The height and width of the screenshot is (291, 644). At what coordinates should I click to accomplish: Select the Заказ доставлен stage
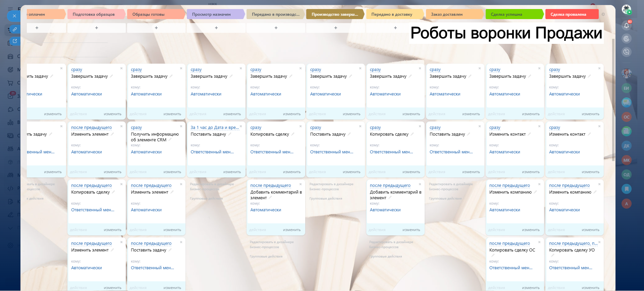pos(455,14)
